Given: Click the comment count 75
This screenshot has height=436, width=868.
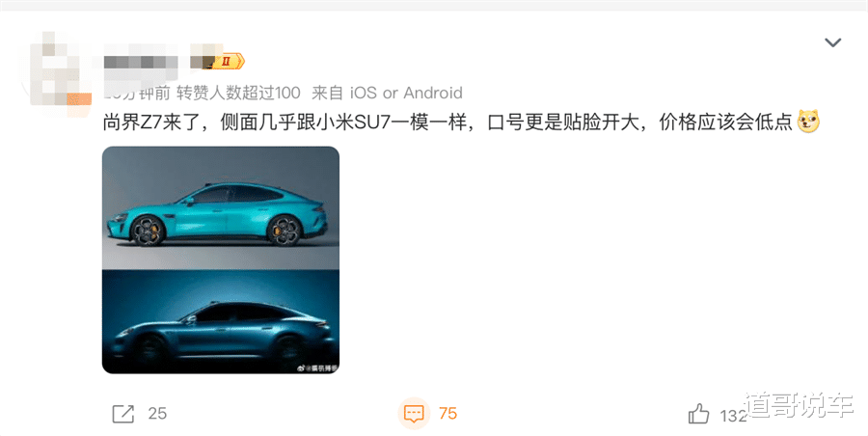Looking at the screenshot, I should click(448, 413).
